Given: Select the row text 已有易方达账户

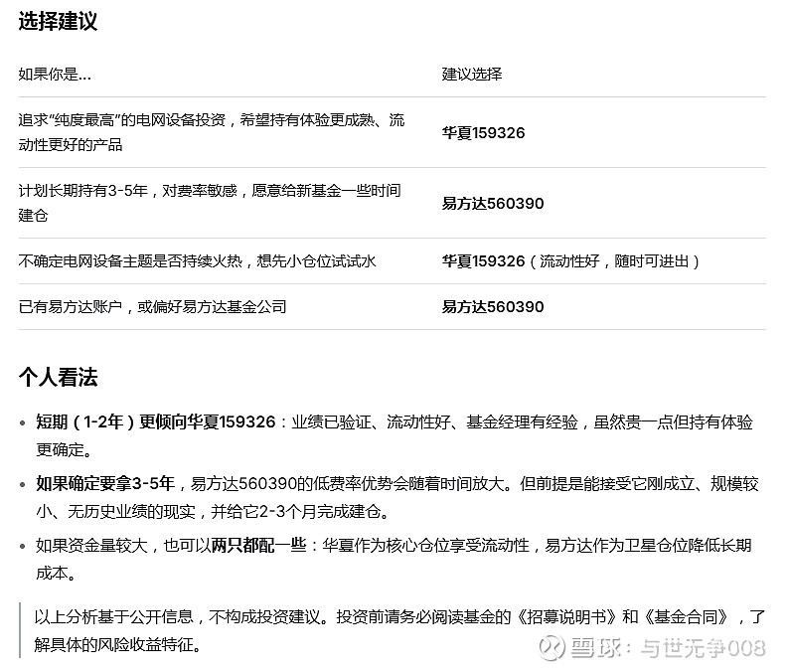Looking at the screenshot, I should 152,306.
